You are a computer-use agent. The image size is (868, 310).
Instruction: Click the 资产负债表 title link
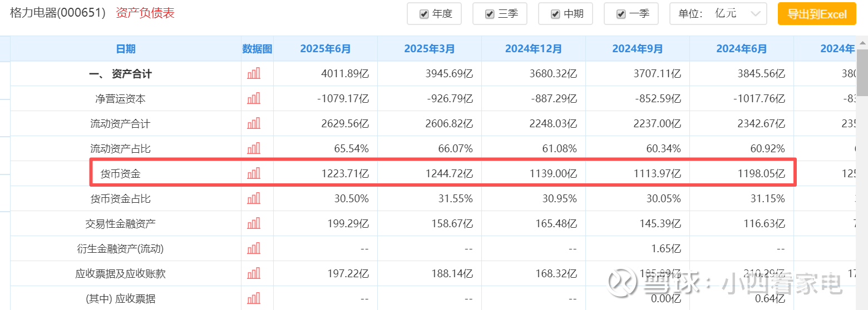(145, 13)
